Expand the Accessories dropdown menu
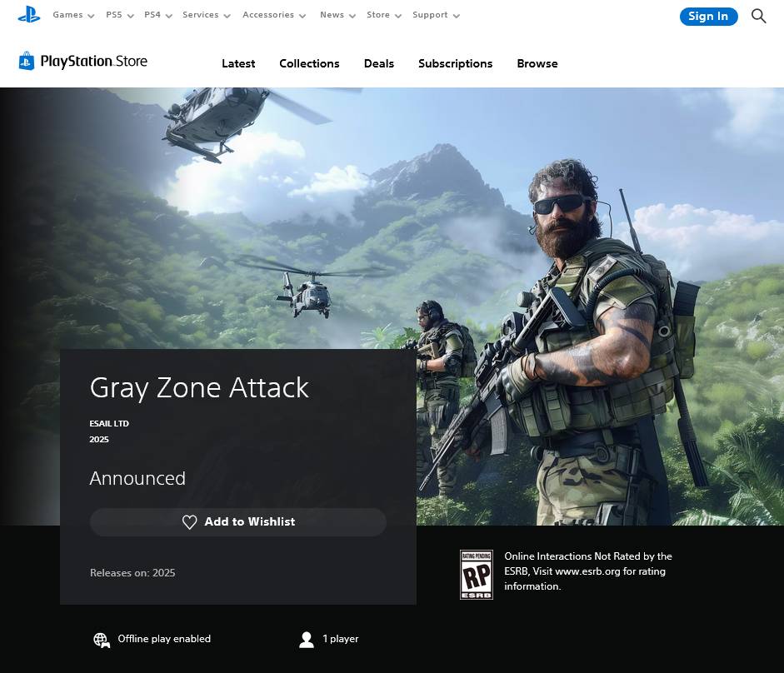Image resolution: width=784 pixels, height=673 pixels. [274, 15]
